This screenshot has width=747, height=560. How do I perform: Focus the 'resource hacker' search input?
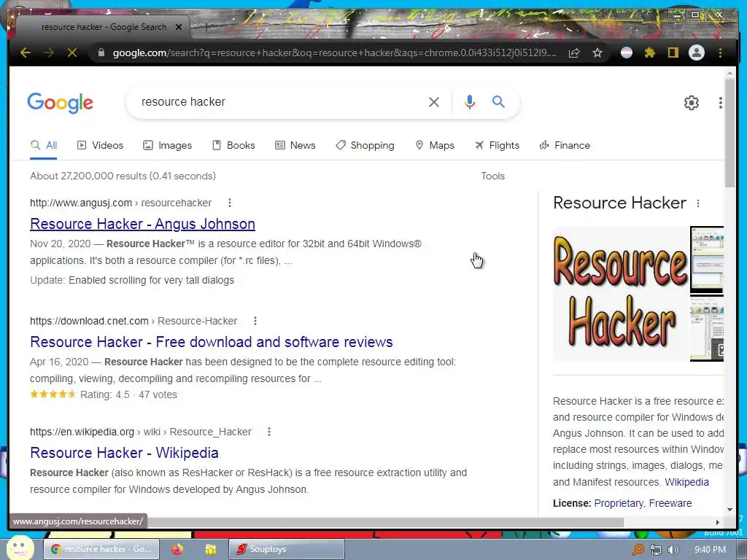pos(279,102)
